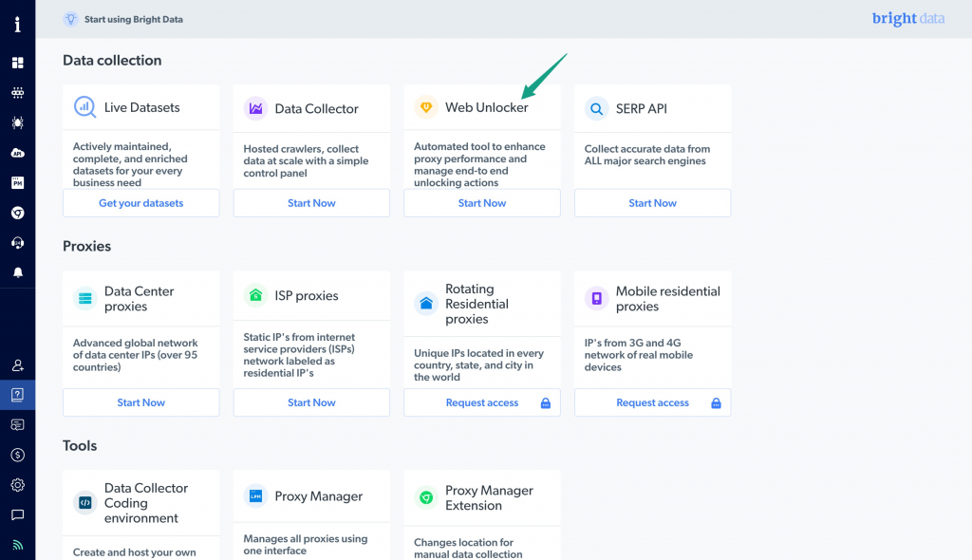The width and height of the screenshot is (972, 560).
Task: Click the Rotating Residential proxies title
Action: (x=477, y=304)
